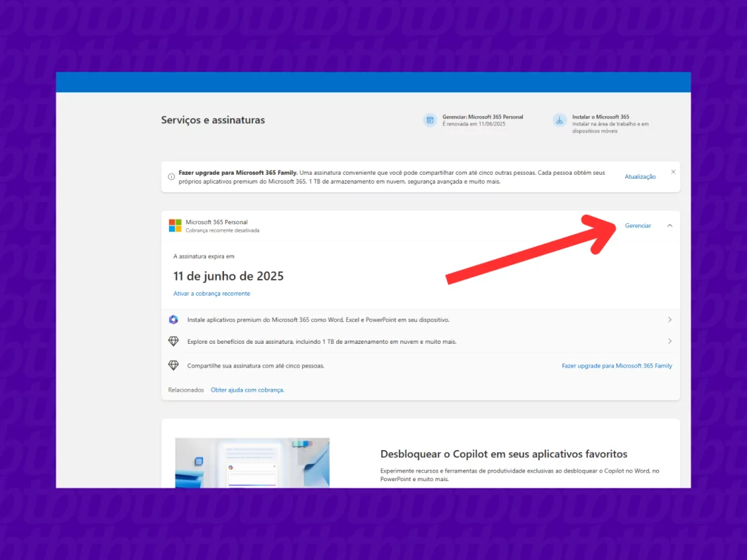
Task: Open the Explore os benefícios row chevron
Action: point(669,342)
